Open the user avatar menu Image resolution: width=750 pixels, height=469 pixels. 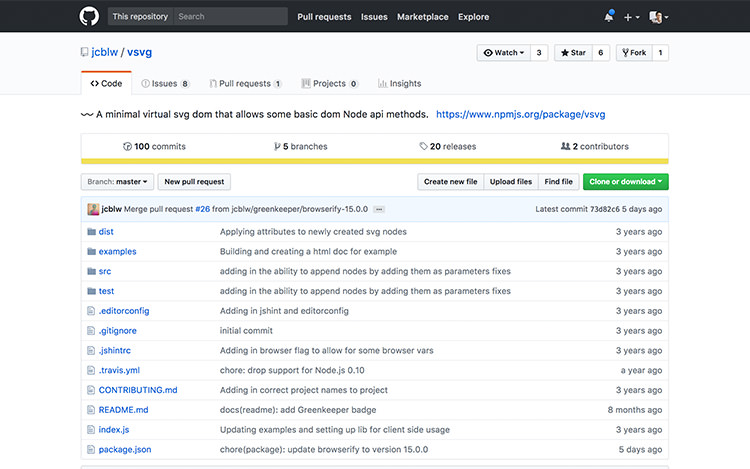(659, 17)
